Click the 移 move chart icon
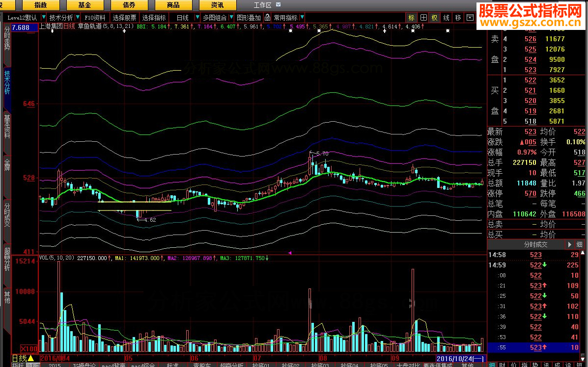The image size is (588, 367). [458, 18]
